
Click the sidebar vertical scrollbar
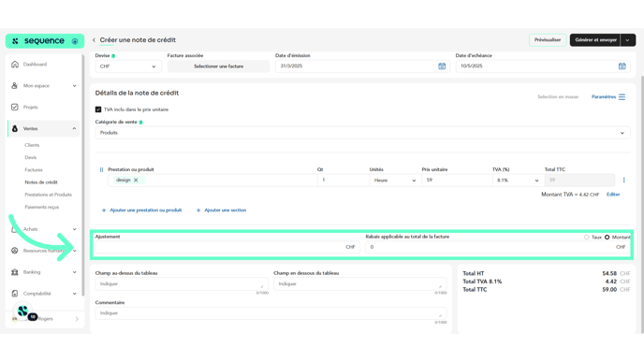pyautogui.click(x=83, y=176)
